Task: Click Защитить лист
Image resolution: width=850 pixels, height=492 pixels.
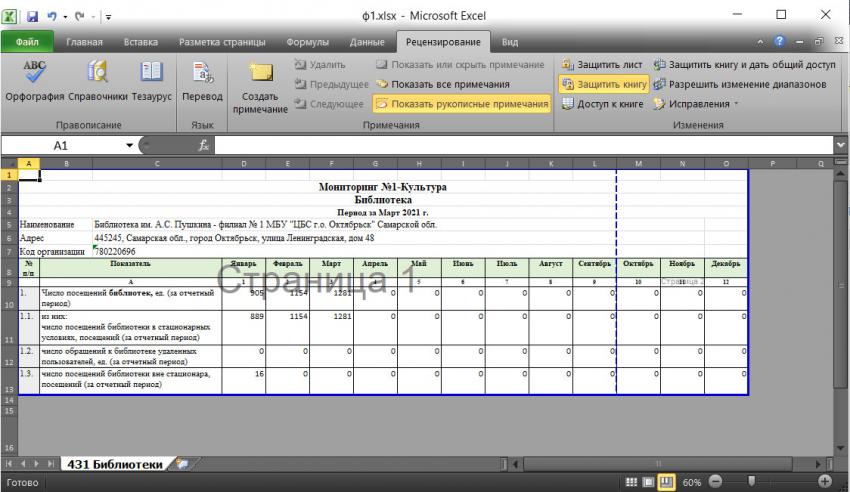Action: point(602,64)
